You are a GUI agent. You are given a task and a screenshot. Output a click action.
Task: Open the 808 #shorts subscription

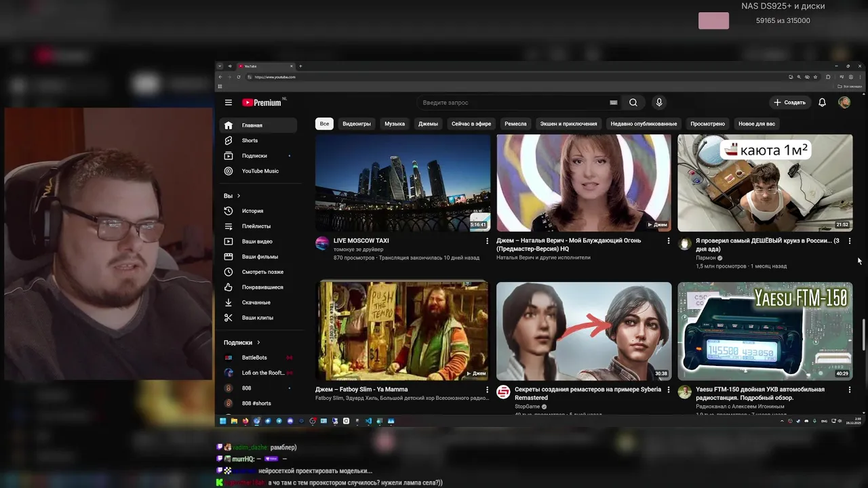tap(258, 403)
